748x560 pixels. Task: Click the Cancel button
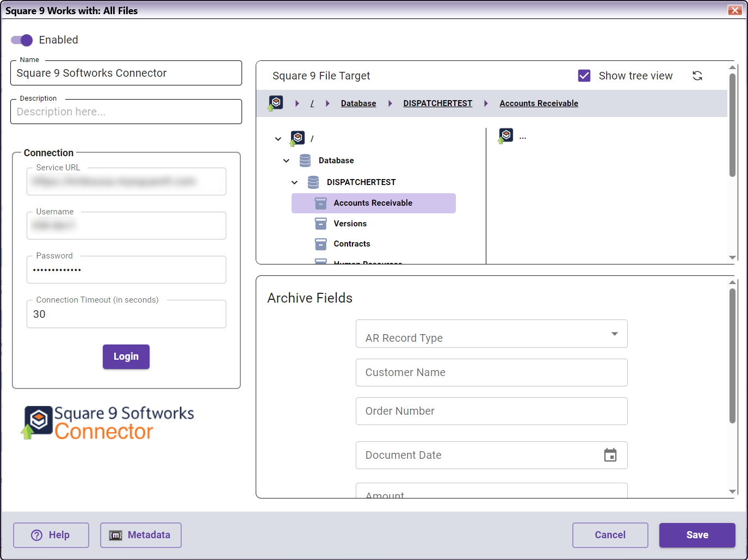pos(610,535)
